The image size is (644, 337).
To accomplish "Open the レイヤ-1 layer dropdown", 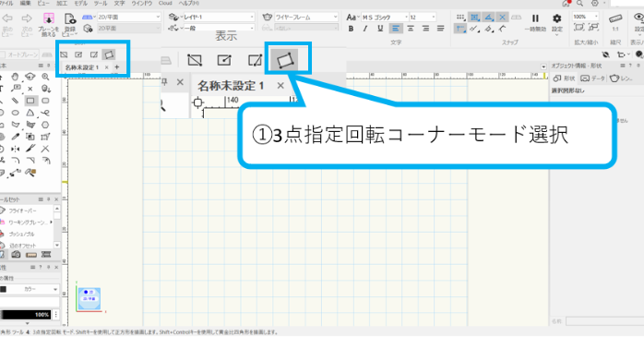I will click(219, 18).
